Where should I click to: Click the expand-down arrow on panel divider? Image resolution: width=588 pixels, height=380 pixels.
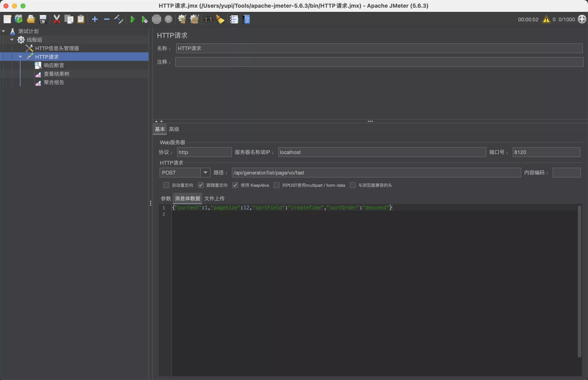click(x=161, y=121)
